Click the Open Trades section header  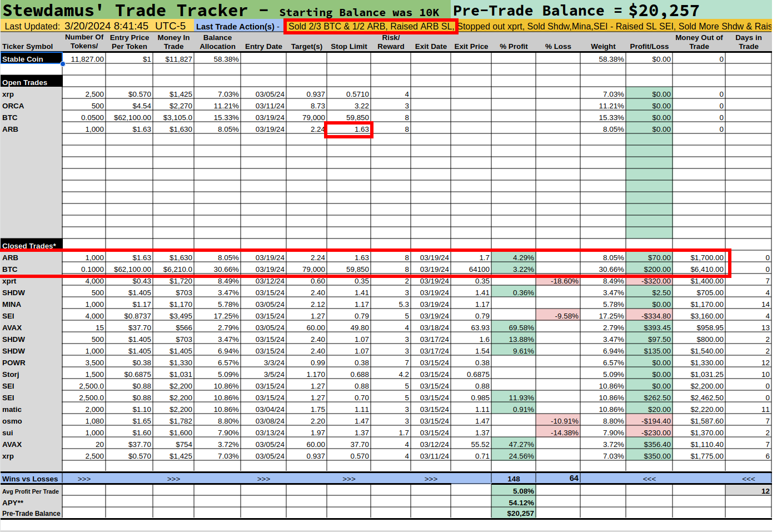point(31,82)
